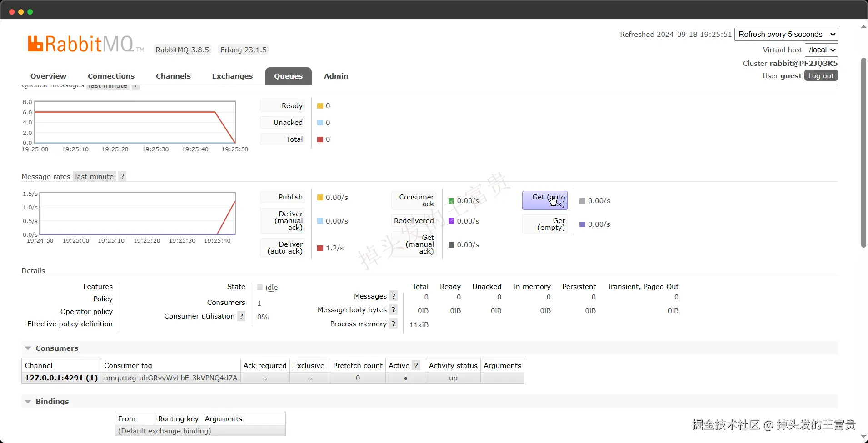The height and width of the screenshot is (443, 868).
Task: Click the RabbitMQ 3.8.5 version label
Action: 182,50
